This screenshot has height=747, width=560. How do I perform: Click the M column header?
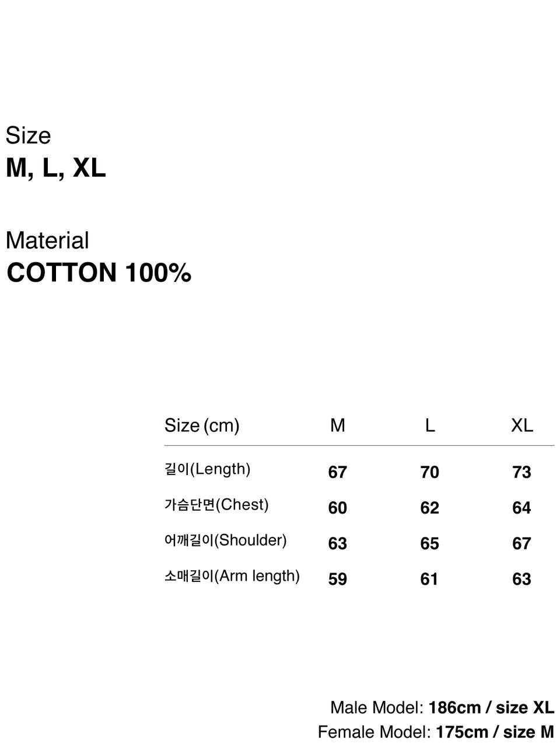pyautogui.click(x=338, y=425)
